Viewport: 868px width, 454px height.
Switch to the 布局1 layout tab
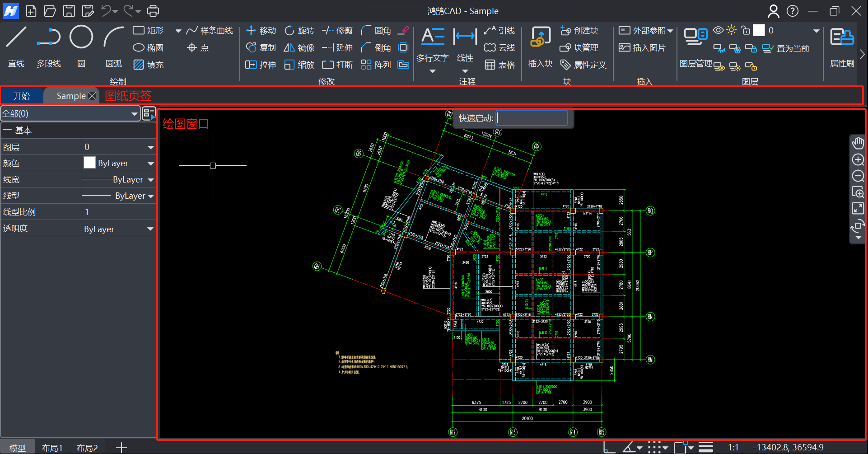point(52,448)
